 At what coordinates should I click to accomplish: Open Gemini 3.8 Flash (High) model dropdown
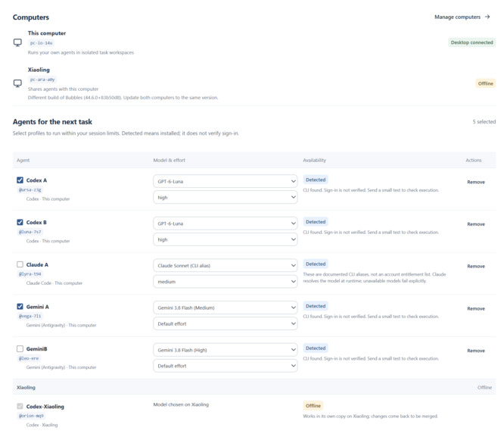(x=226, y=350)
